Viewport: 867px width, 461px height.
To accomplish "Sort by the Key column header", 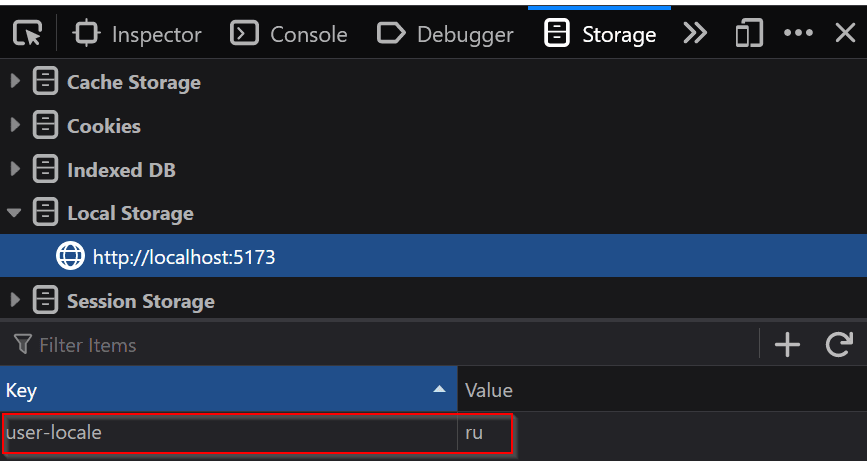I will [220, 390].
